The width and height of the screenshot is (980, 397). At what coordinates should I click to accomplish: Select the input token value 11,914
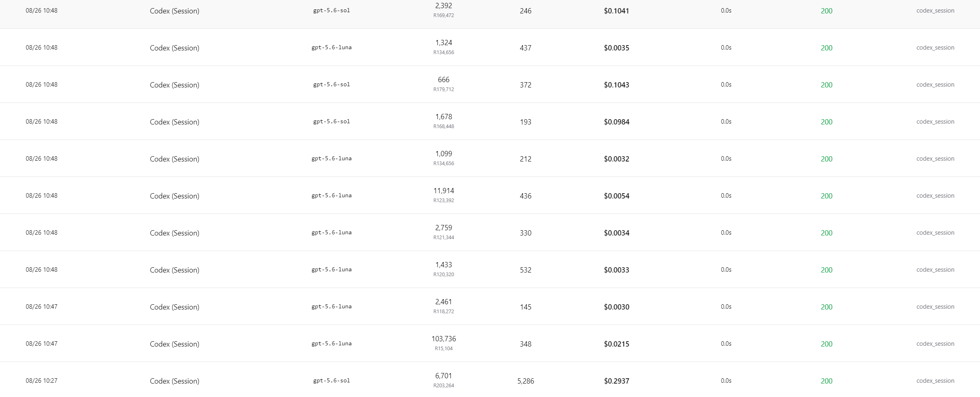point(443,191)
